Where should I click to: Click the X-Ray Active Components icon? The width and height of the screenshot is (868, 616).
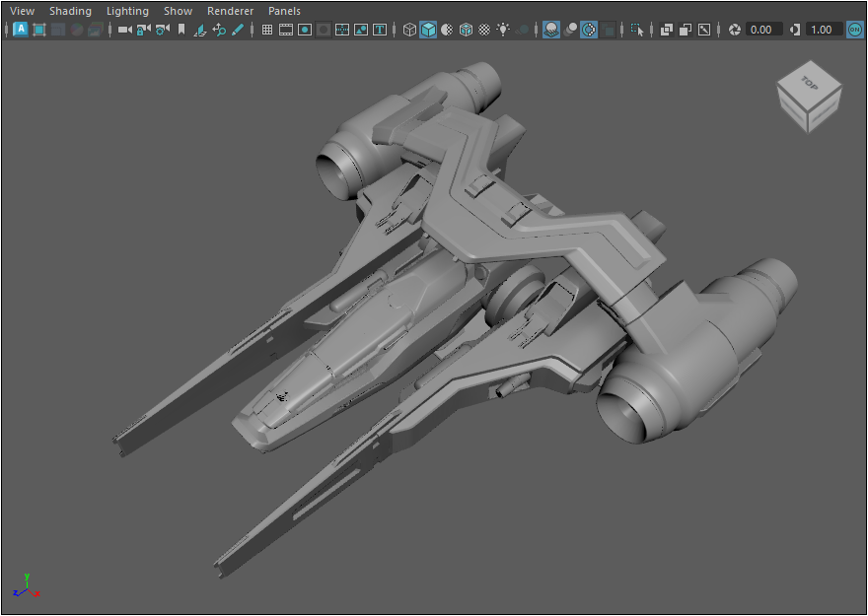[x=686, y=30]
